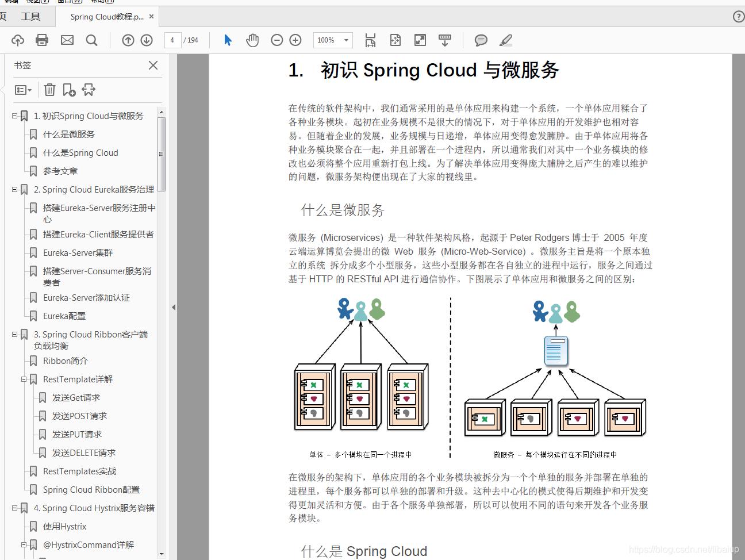Open bookmark '发送Get请求'
The width and height of the screenshot is (745, 560).
click(x=76, y=397)
